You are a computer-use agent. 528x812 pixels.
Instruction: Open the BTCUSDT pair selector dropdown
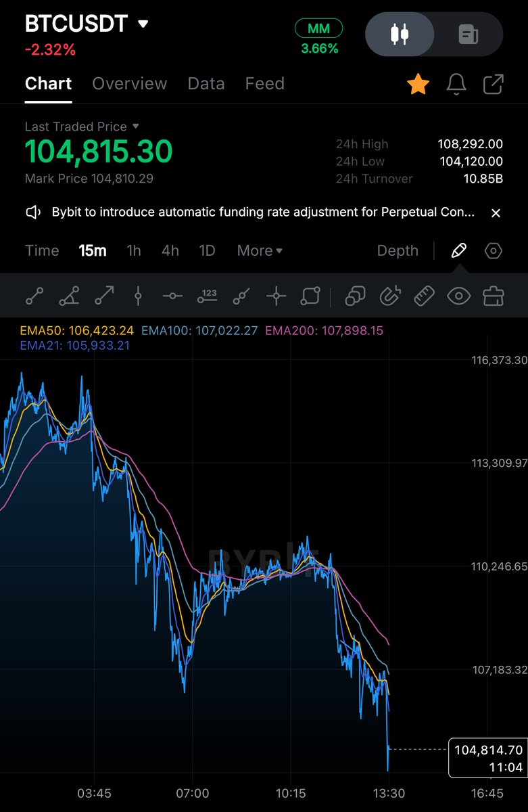tap(86, 24)
